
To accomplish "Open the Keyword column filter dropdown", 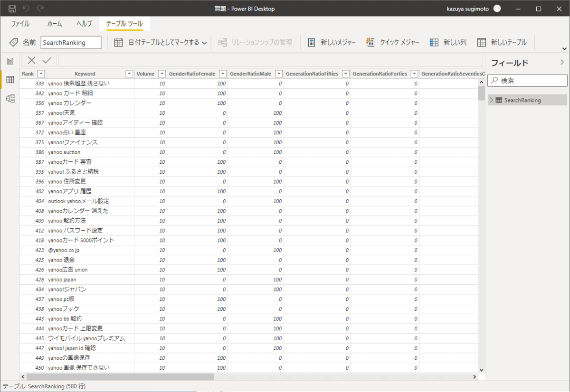I will click(x=129, y=74).
